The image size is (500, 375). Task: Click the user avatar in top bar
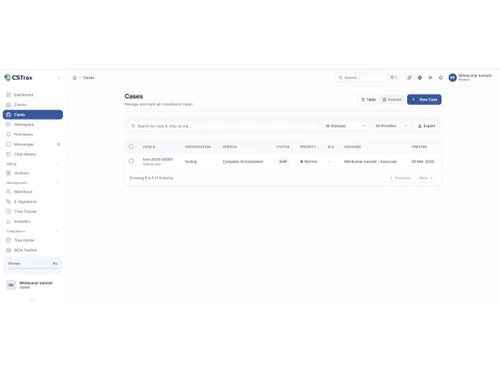[452, 77]
